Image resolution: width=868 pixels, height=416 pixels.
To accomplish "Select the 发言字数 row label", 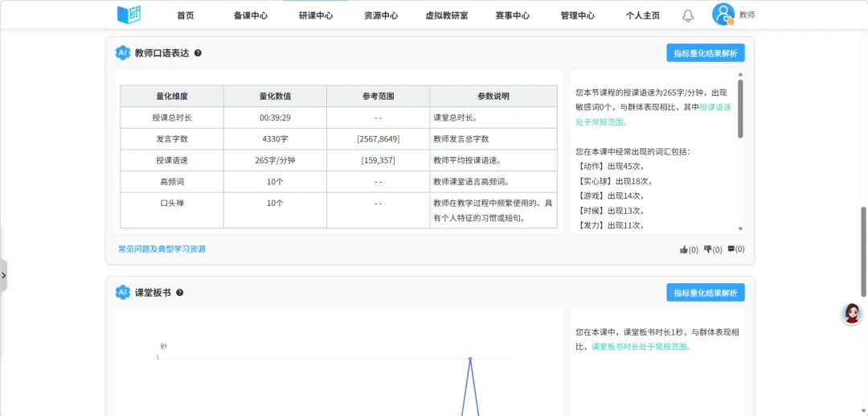I will click(x=172, y=139).
